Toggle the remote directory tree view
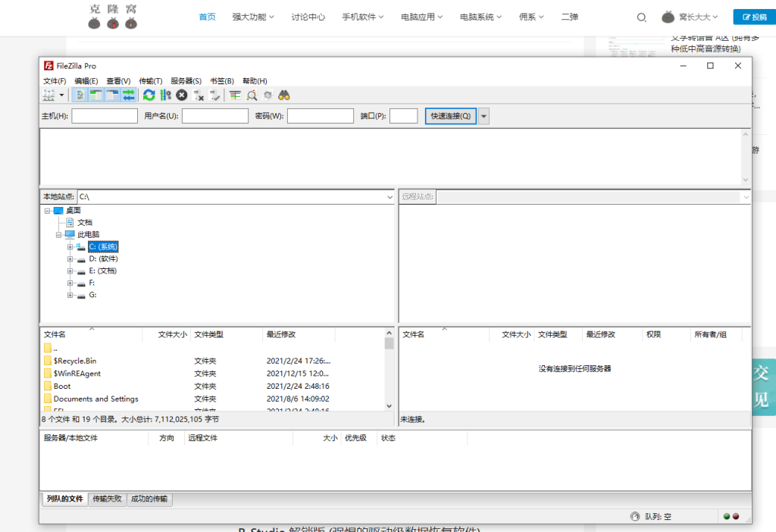This screenshot has width=776, height=532. [x=112, y=95]
